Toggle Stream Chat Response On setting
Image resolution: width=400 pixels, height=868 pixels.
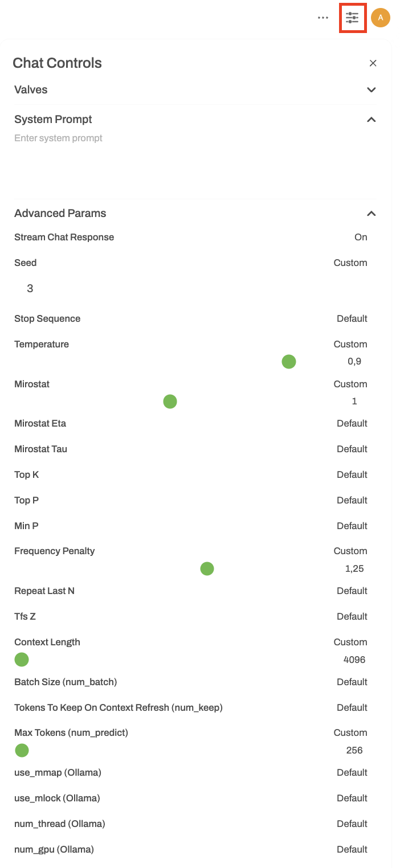point(361,238)
